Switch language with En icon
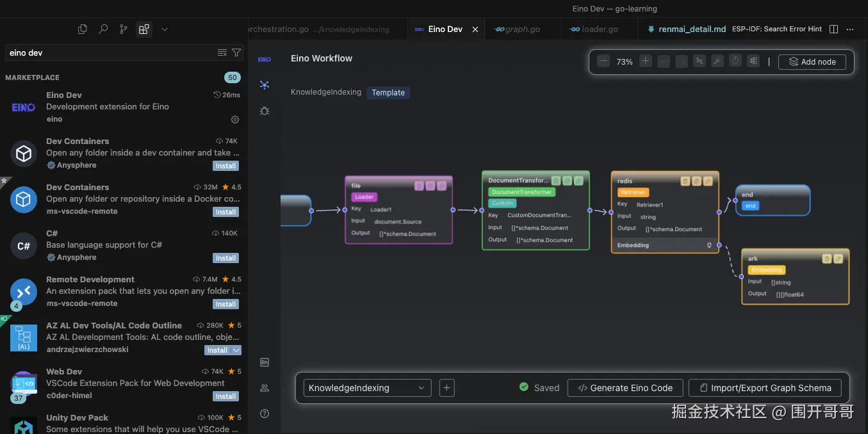Viewport: 868px width, 434px height. pos(265,362)
